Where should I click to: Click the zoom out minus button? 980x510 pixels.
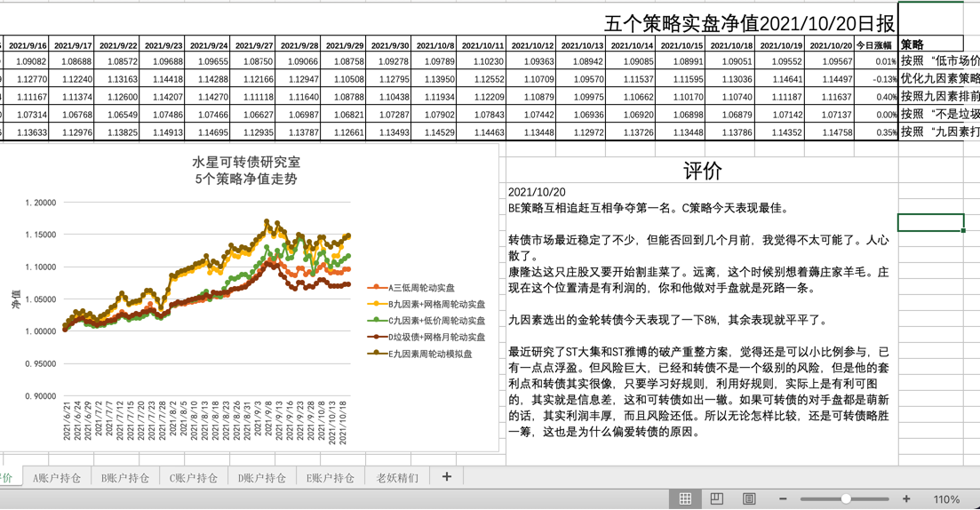pyautogui.click(x=783, y=499)
